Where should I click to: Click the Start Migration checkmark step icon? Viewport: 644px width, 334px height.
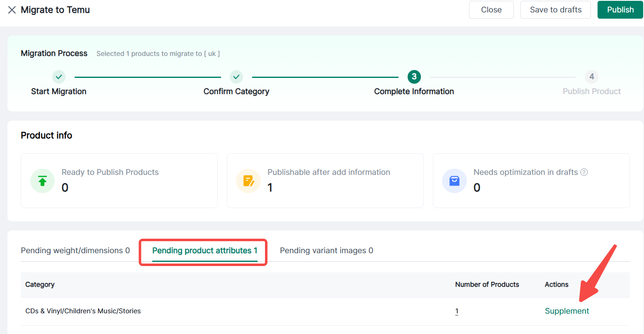(59, 77)
